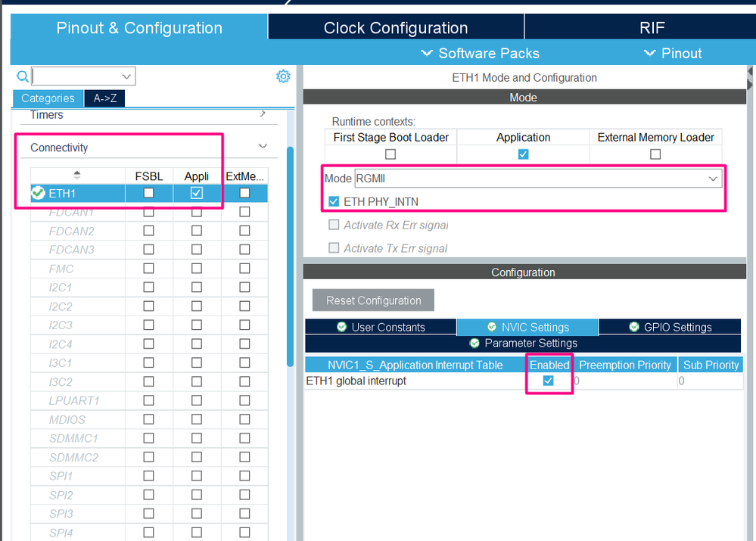Open NVIC Settings tab
Screen dimensions: 756x541
click(x=527, y=327)
